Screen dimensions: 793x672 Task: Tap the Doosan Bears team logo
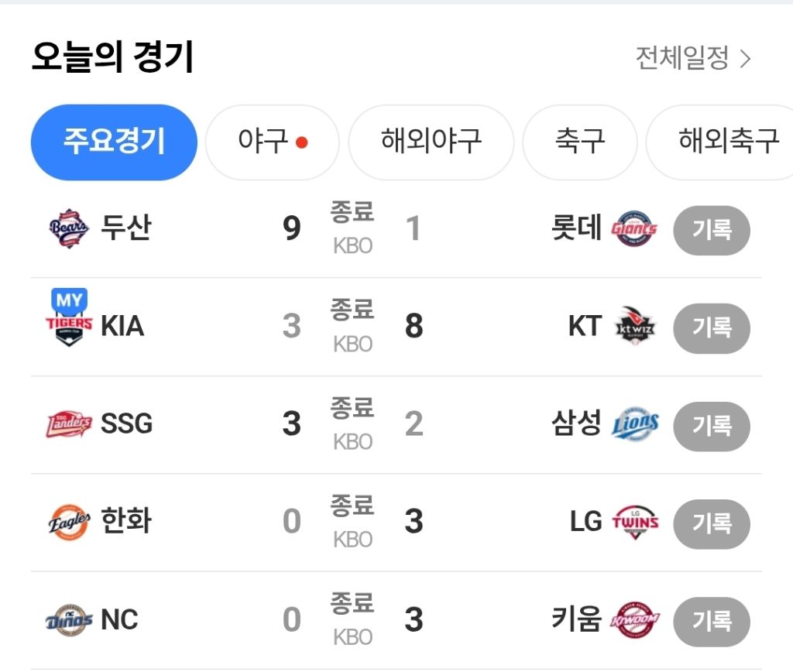(x=69, y=228)
